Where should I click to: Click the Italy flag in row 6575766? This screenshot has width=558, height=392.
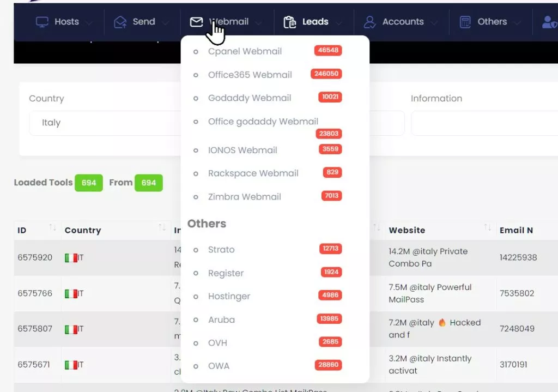71,294
